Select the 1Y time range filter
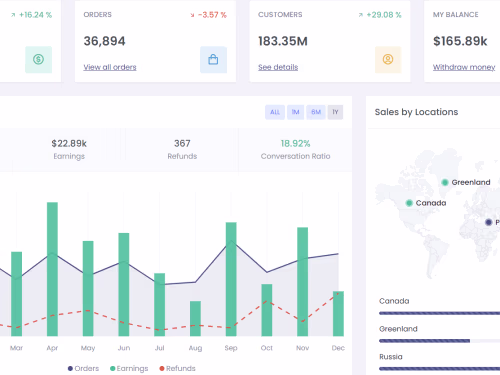 coord(335,112)
